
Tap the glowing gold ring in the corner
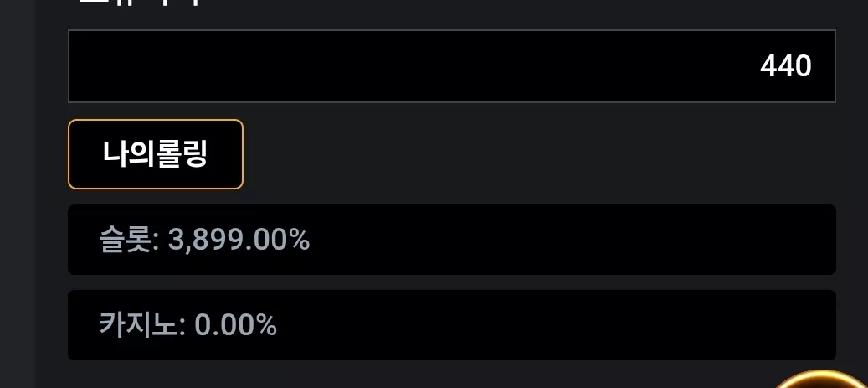820,380
